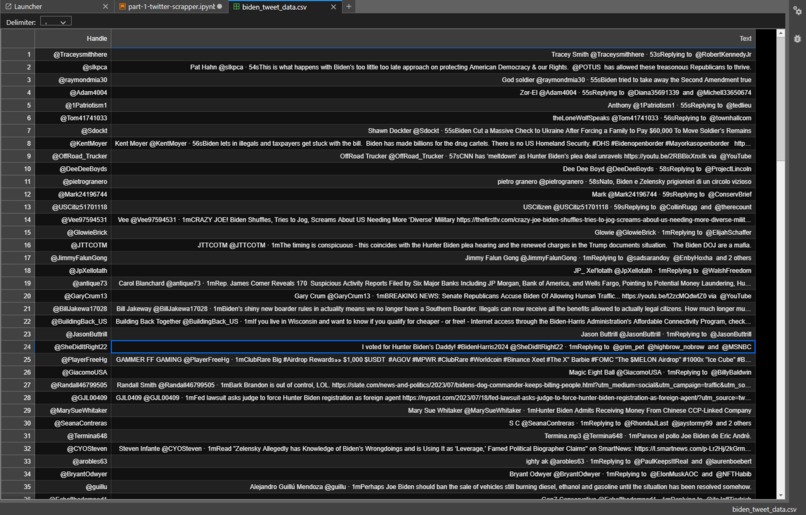
Task: Select handle cell @USCitiz51701118
Action: tap(73, 207)
